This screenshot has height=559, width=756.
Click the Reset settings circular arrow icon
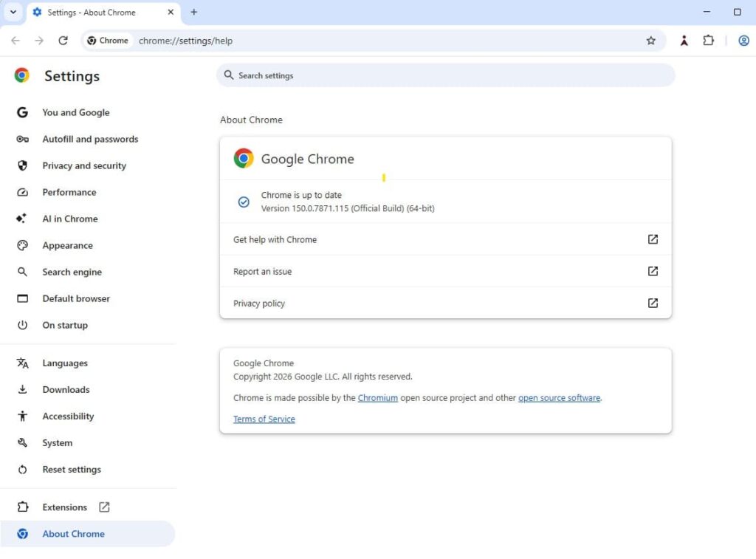click(x=22, y=470)
